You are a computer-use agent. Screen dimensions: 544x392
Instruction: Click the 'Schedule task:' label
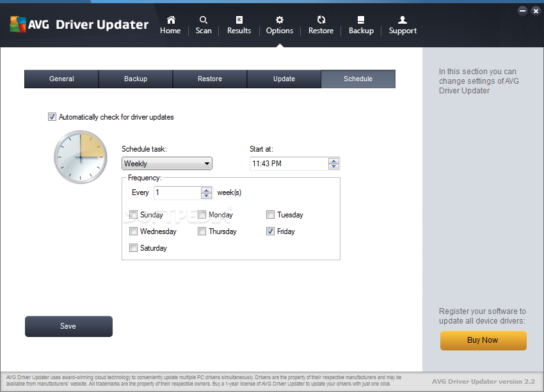click(x=144, y=149)
